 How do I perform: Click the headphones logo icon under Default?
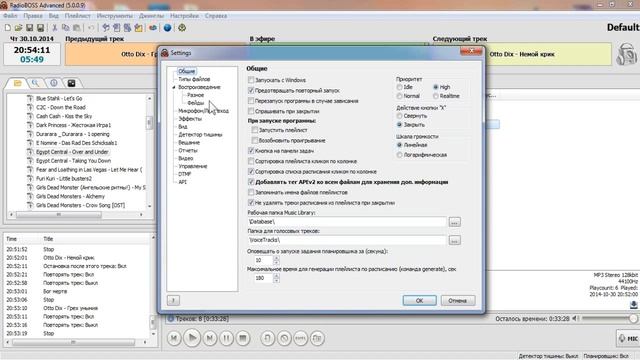pos(627,53)
